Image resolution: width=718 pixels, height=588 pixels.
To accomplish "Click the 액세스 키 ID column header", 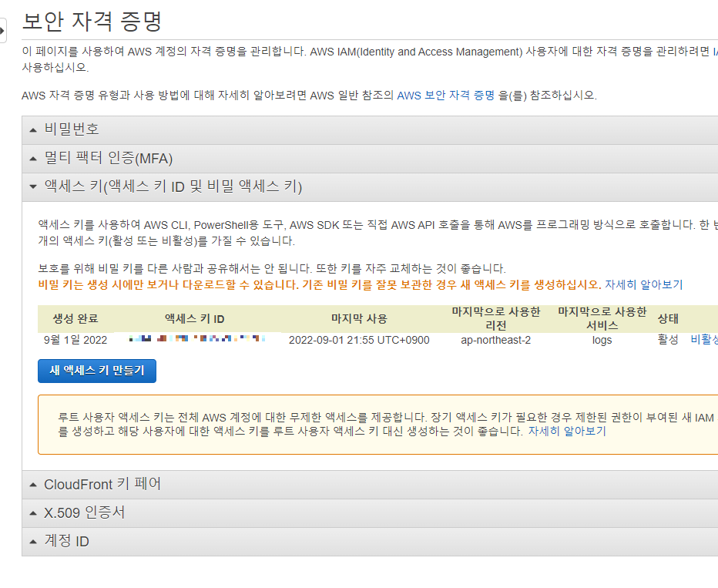I will tap(195, 319).
